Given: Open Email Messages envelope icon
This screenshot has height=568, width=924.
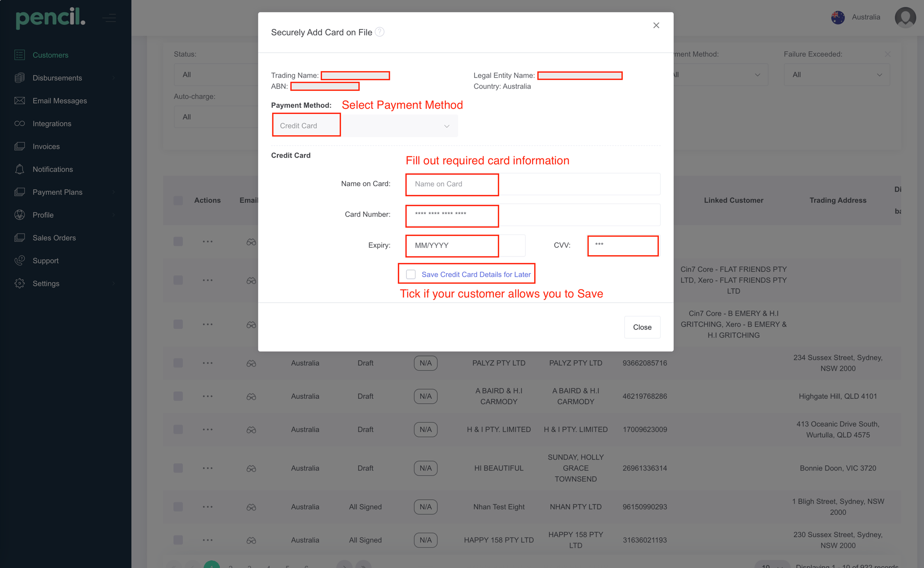Looking at the screenshot, I should point(19,101).
